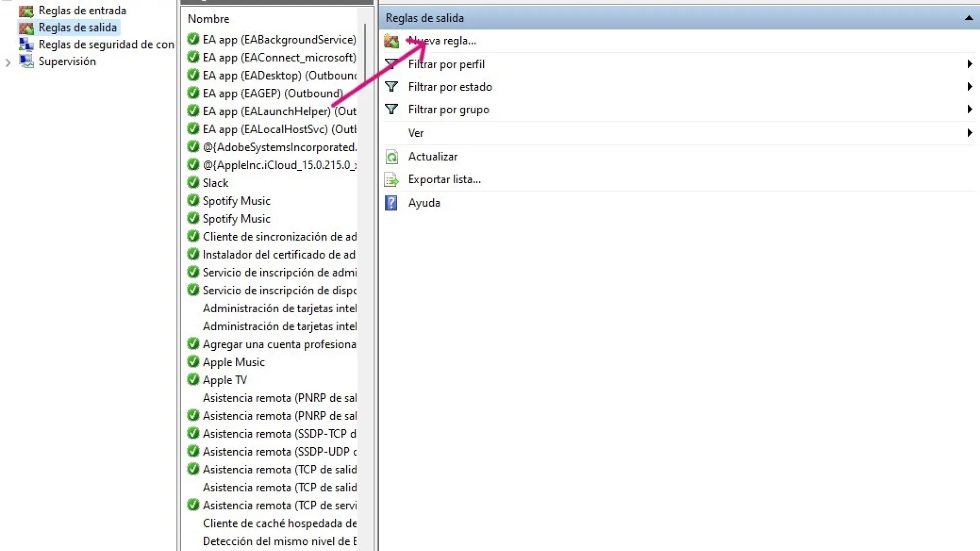Click the Ayuda question mark icon
Image resolution: width=980 pixels, height=551 pixels.
coord(391,203)
